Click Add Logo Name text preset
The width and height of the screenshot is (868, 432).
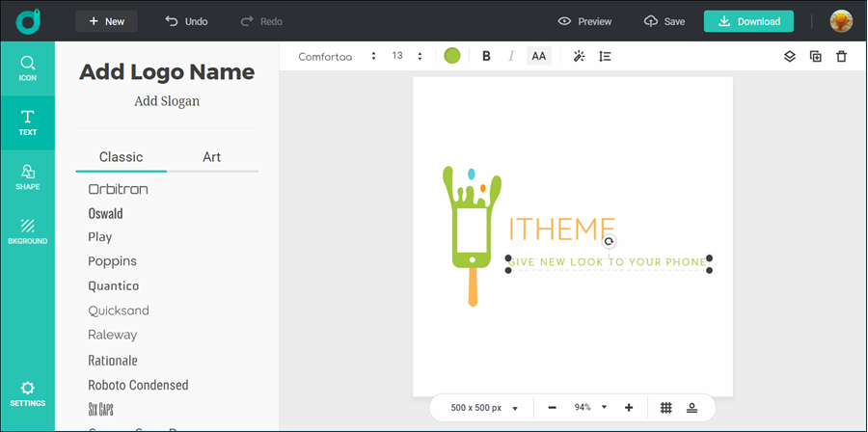[x=167, y=72]
